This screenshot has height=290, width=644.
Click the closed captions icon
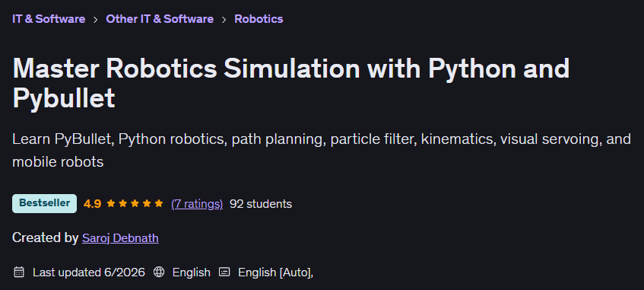pyautogui.click(x=224, y=272)
